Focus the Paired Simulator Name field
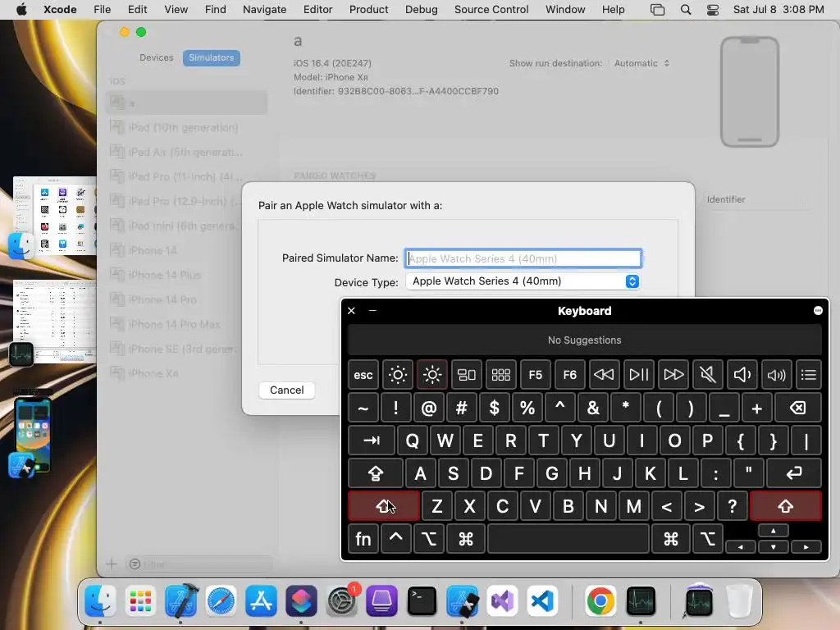 (523, 258)
